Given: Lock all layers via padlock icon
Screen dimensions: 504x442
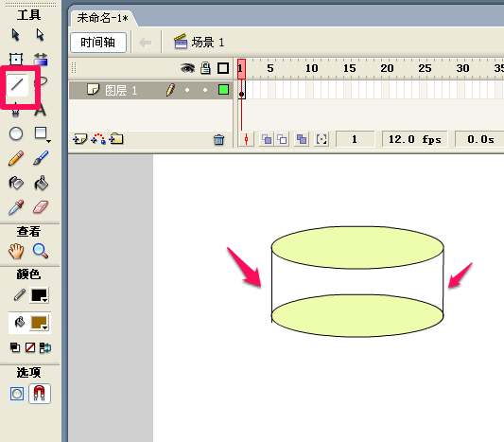Looking at the screenshot, I should (x=205, y=68).
